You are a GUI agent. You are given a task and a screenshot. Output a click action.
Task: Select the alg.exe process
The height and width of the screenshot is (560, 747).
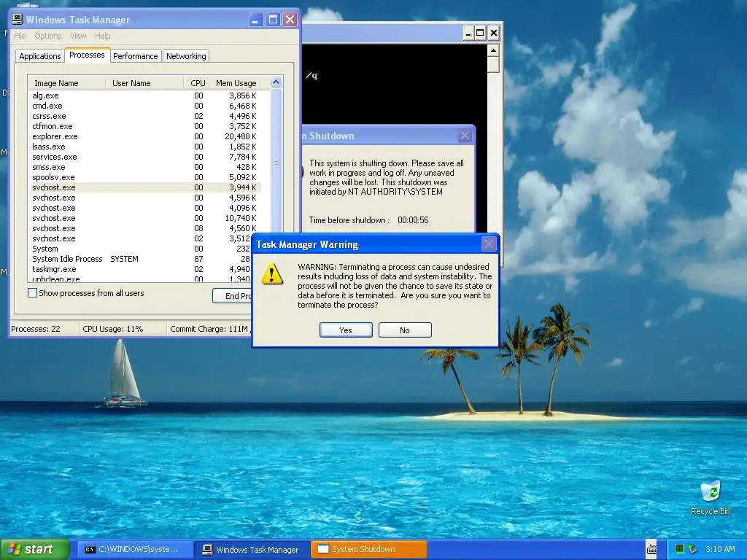145,96
